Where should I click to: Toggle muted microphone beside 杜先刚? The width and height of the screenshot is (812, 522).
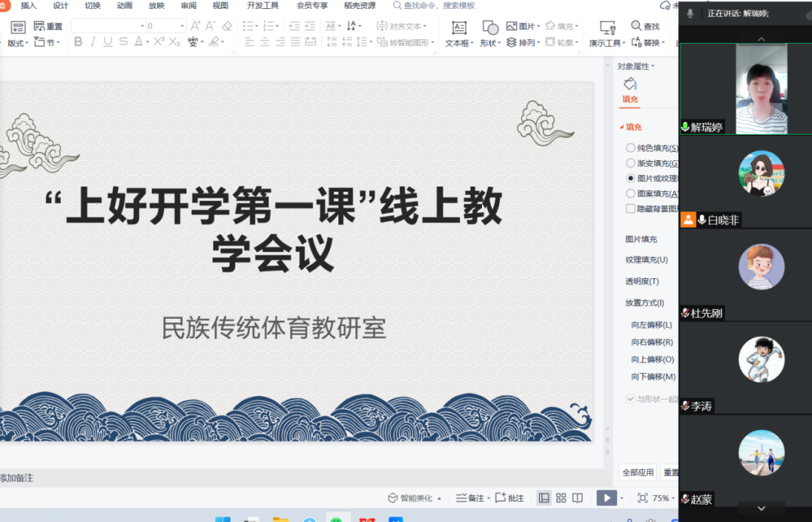[x=685, y=312]
